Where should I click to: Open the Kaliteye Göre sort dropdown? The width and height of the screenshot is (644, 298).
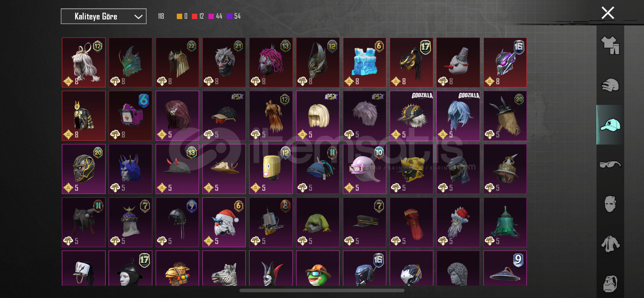click(x=103, y=16)
